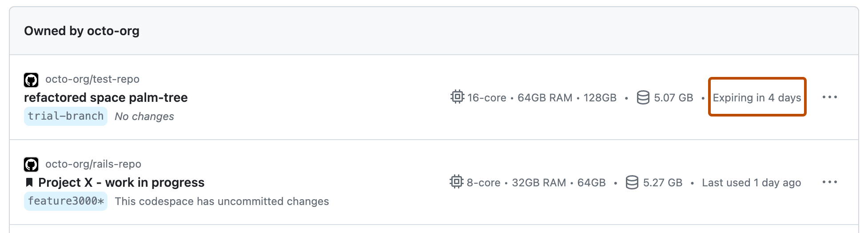Select the trial-branch branch label
868x233 pixels.
66,116
